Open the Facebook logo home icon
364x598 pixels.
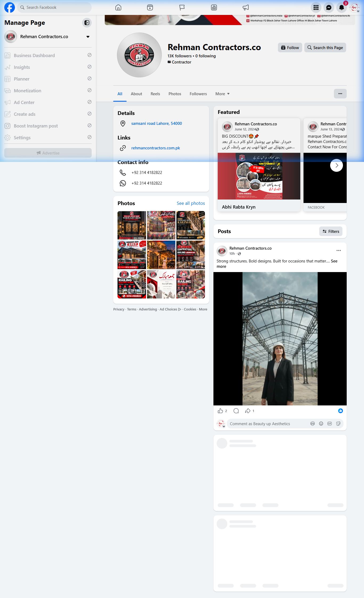[x=10, y=7]
